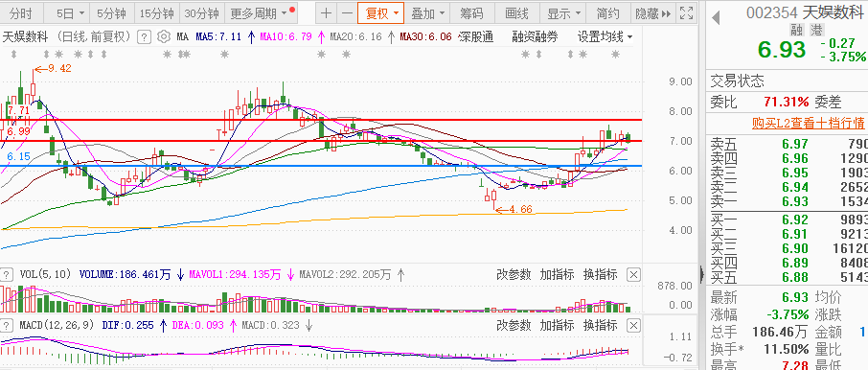Click help question mark beside 天娱数科 title
Viewport: 868px width, 370px height.
pos(144,37)
